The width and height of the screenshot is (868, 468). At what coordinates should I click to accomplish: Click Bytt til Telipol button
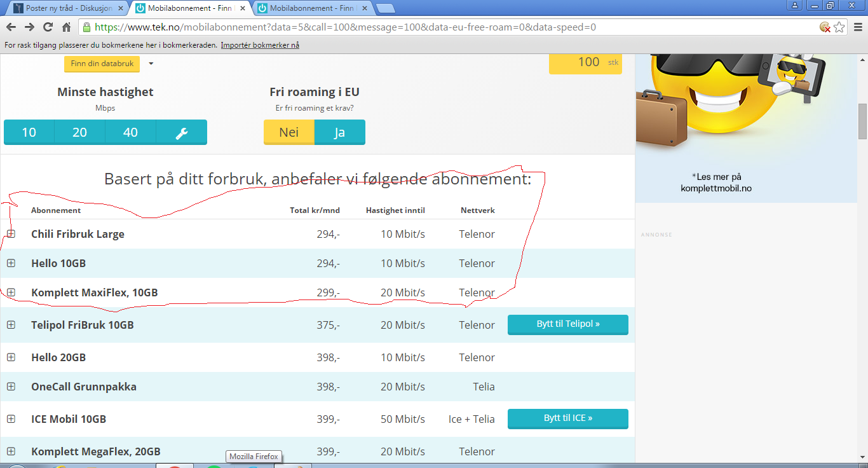pos(568,324)
